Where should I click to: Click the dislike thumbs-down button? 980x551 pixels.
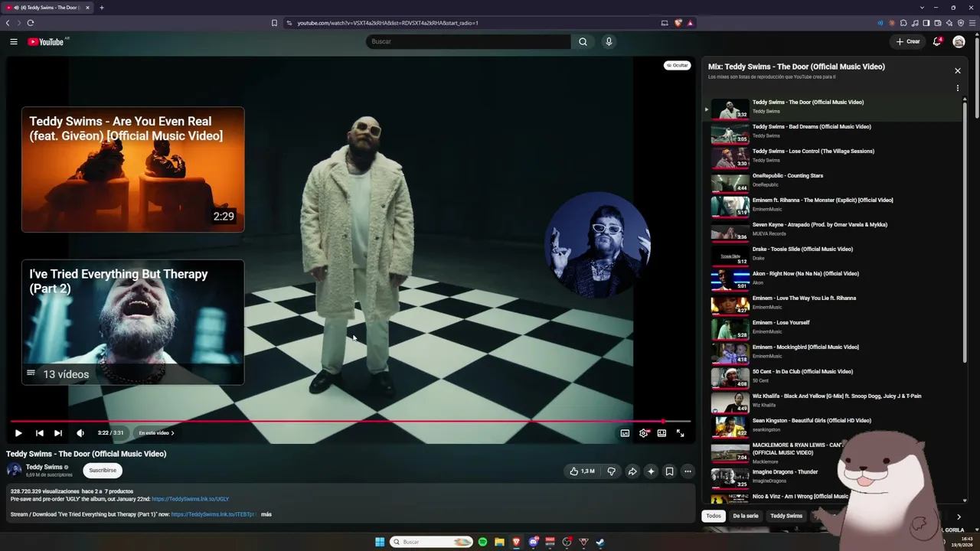tap(611, 471)
